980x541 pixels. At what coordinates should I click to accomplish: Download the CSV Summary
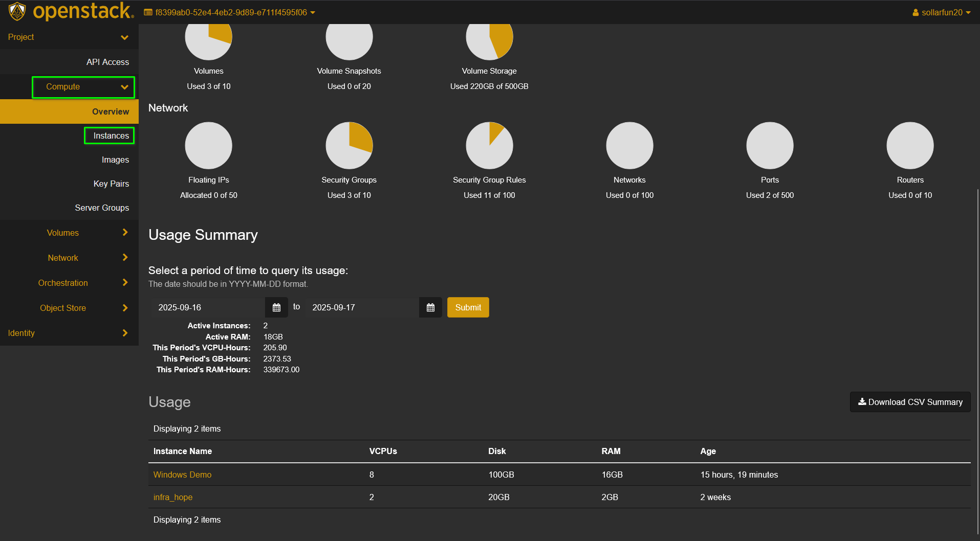[910, 402]
